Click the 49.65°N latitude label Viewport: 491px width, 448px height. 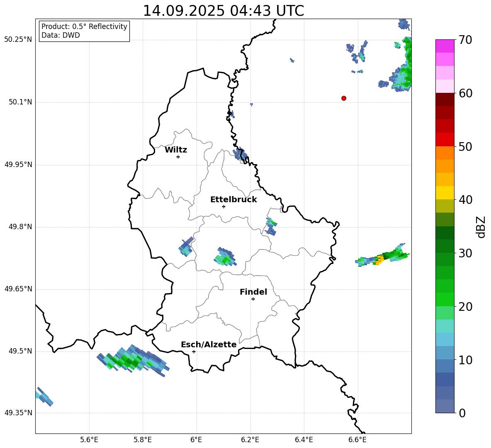click(x=18, y=289)
